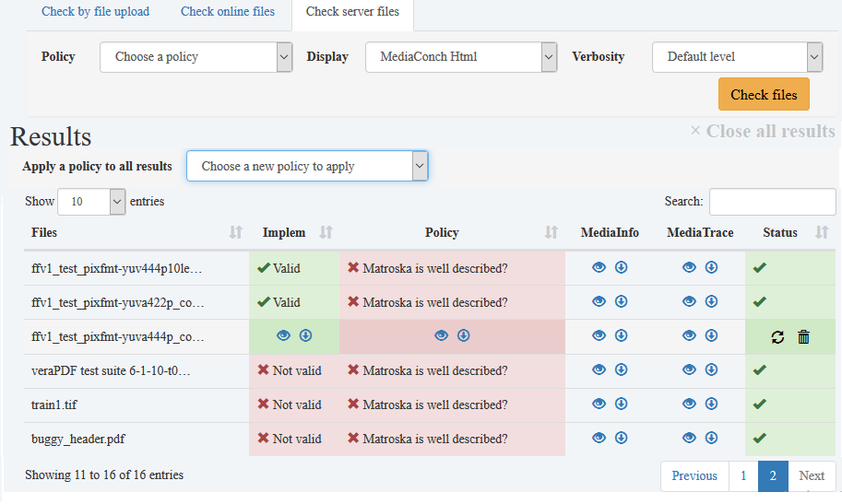
Task: View the MediaTrace report for train1.tif
Action: click(689, 404)
